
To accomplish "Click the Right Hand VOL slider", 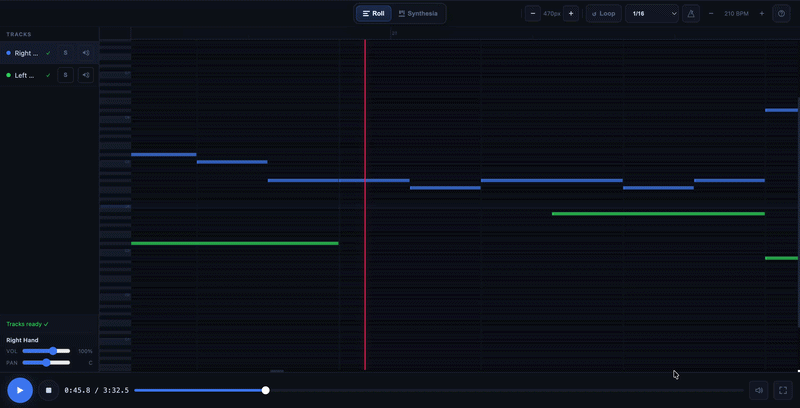I will point(46,351).
